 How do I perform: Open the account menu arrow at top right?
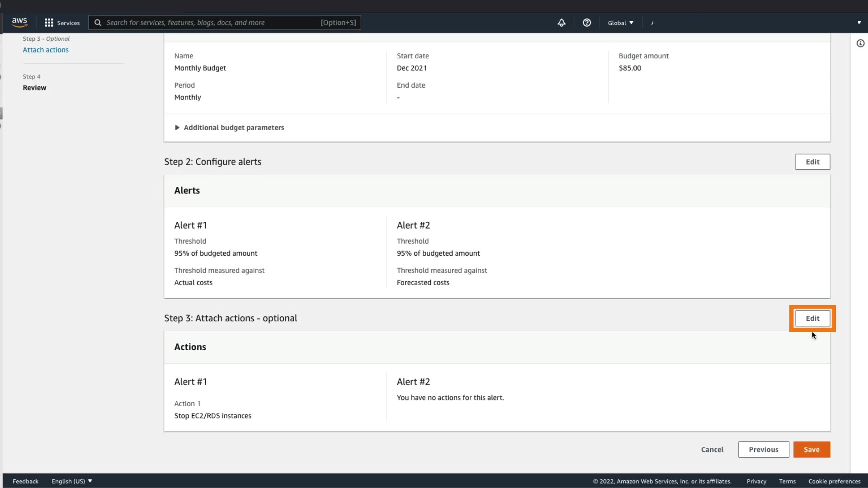coord(859,23)
